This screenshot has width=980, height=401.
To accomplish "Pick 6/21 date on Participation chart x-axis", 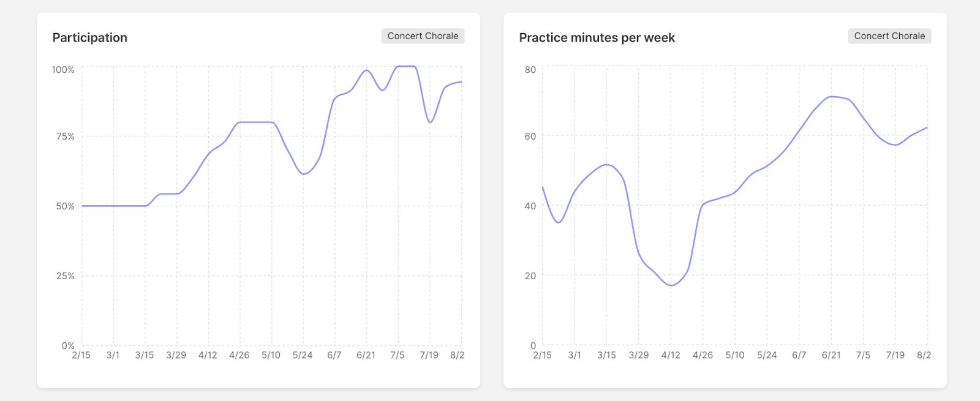I will pyautogui.click(x=366, y=356).
